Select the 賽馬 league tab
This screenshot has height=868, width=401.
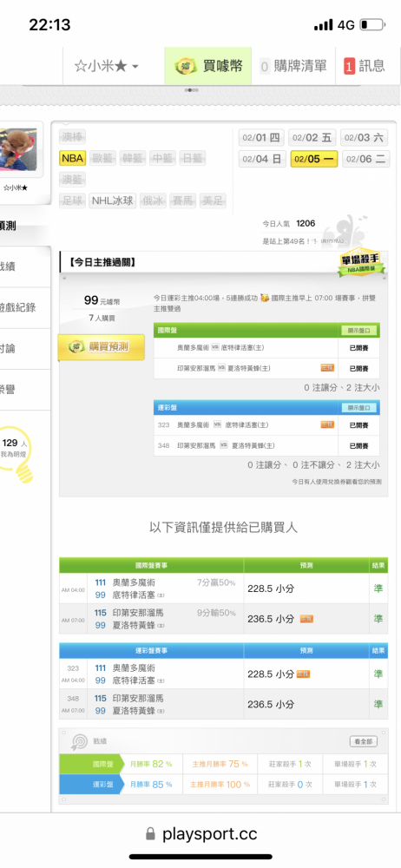click(x=183, y=201)
